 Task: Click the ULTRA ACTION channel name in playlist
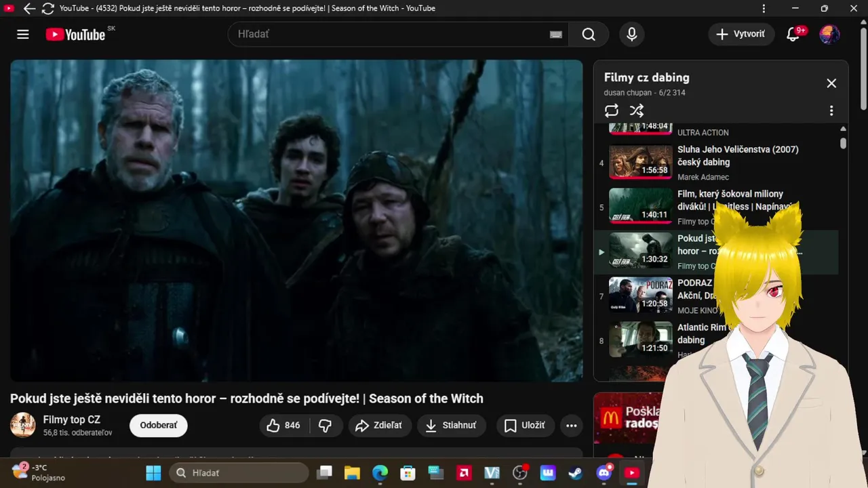tap(703, 133)
